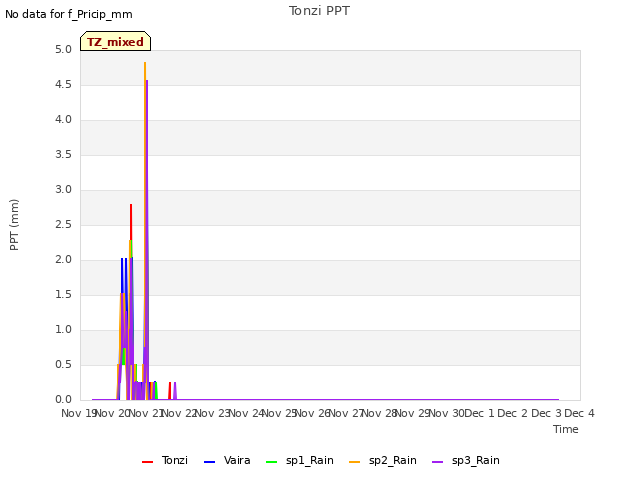Click the red Tonzi legend color marker
The height and width of the screenshot is (480, 640).
click(x=147, y=462)
